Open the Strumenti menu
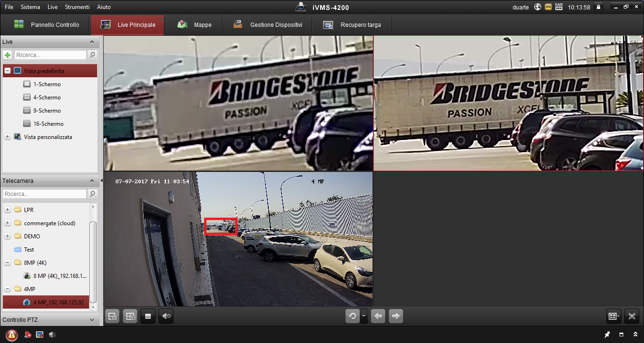This screenshot has width=644, height=343. [x=77, y=7]
